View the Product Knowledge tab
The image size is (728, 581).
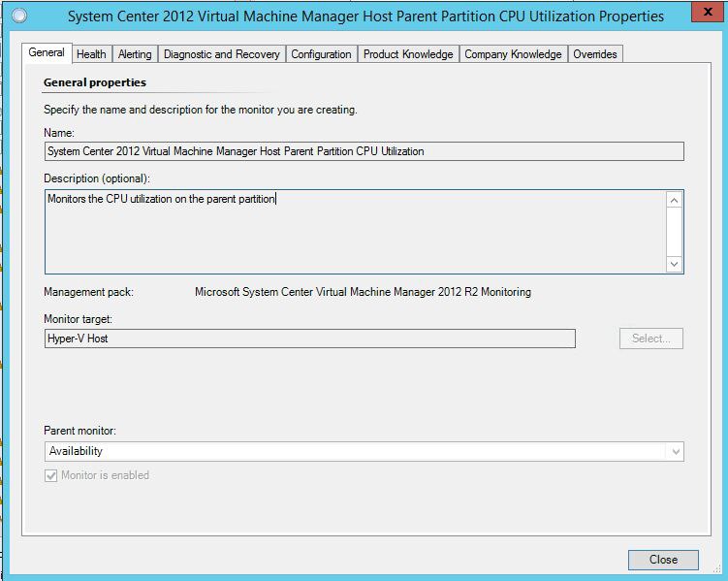(408, 54)
